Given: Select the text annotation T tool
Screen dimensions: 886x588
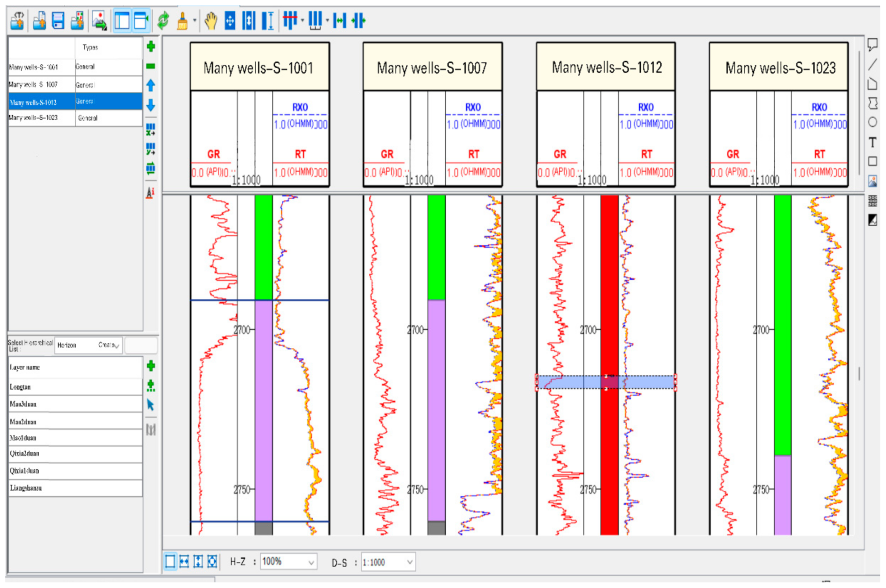Looking at the screenshot, I should (872, 142).
